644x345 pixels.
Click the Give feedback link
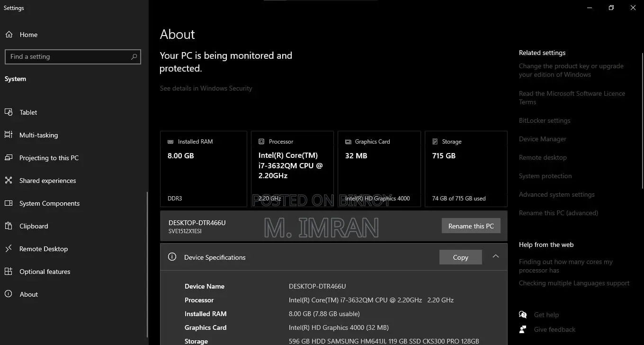(555, 329)
